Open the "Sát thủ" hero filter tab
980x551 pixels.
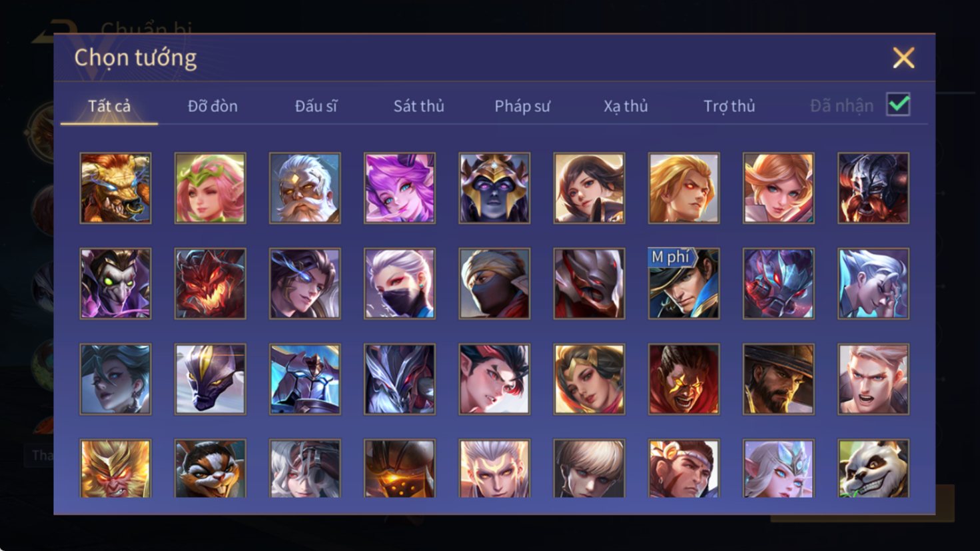[x=418, y=106]
